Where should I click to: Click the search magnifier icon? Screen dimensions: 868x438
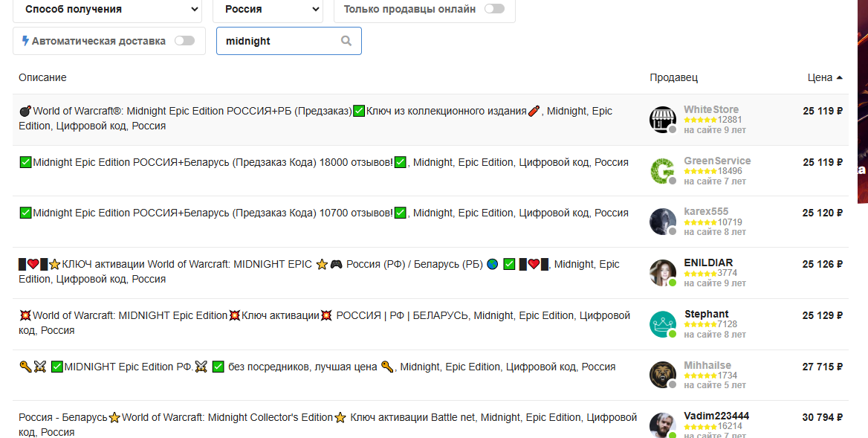click(346, 41)
